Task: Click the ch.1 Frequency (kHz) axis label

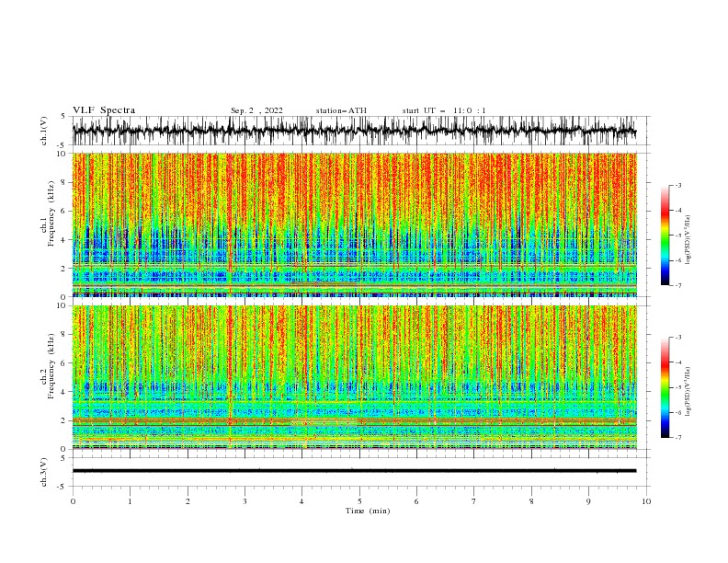Action: click(48, 213)
